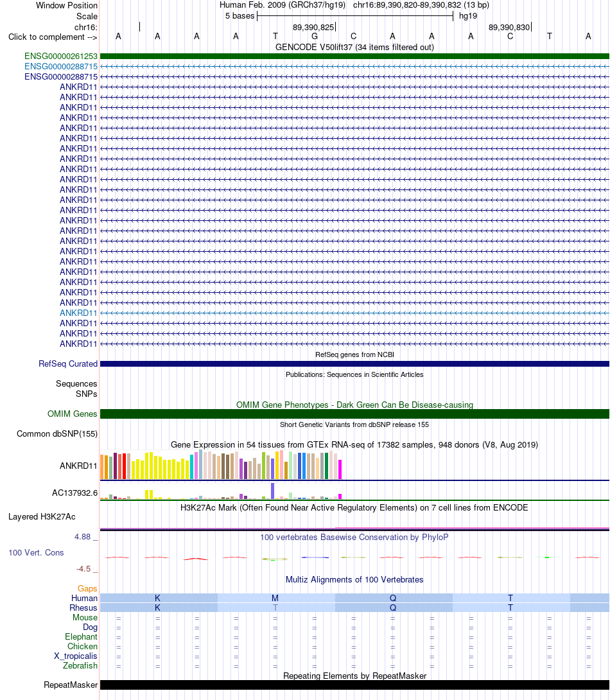Click the ENSG00000261253 gene label
The height and width of the screenshot is (700, 610).
(x=61, y=57)
